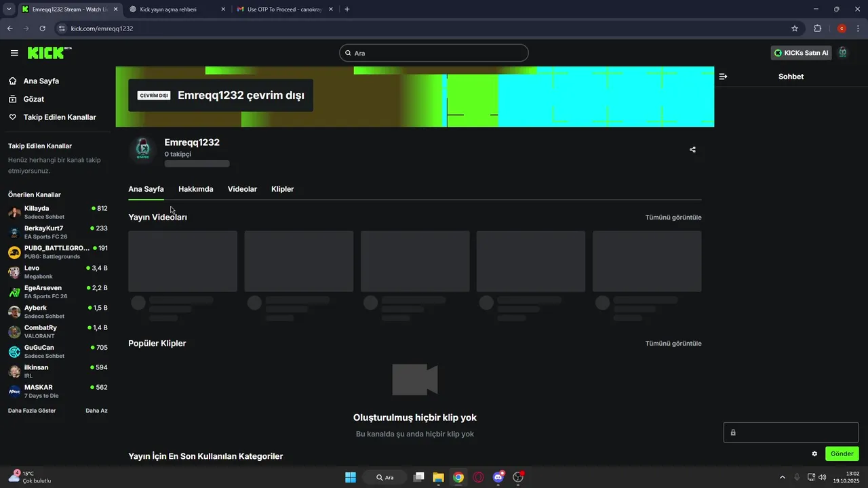868x488 pixels.
Task: Open MASKAR recommended channel
Action: (x=58, y=391)
